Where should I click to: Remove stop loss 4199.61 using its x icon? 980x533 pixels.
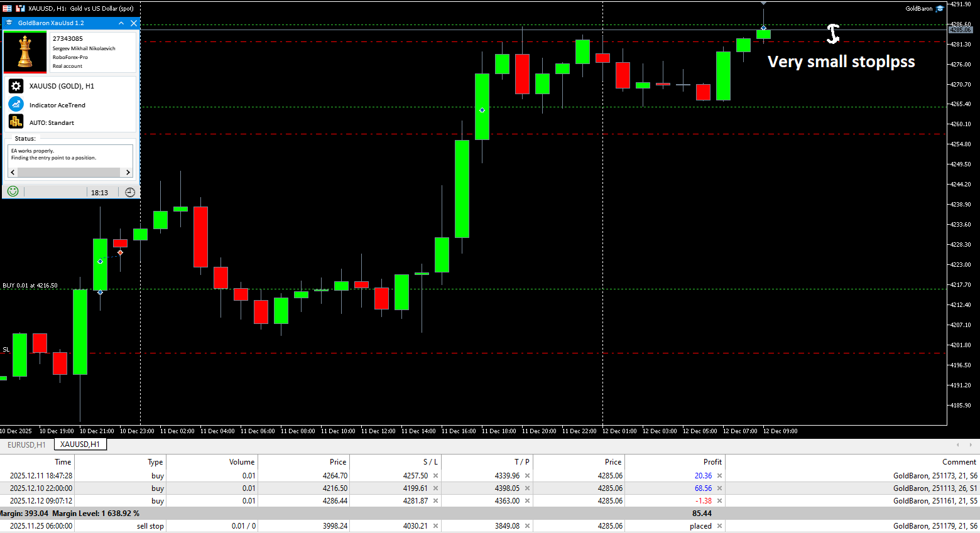pyautogui.click(x=435, y=488)
